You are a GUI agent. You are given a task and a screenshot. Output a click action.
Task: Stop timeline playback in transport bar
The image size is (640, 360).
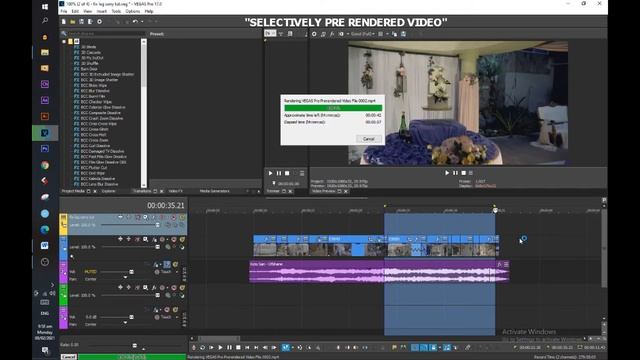pos(238,348)
